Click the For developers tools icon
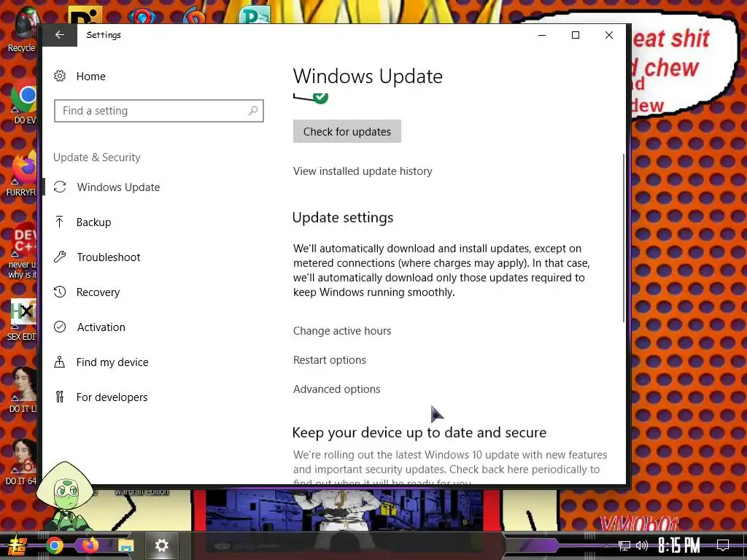The height and width of the screenshot is (560, 747). tap(60, 397)
